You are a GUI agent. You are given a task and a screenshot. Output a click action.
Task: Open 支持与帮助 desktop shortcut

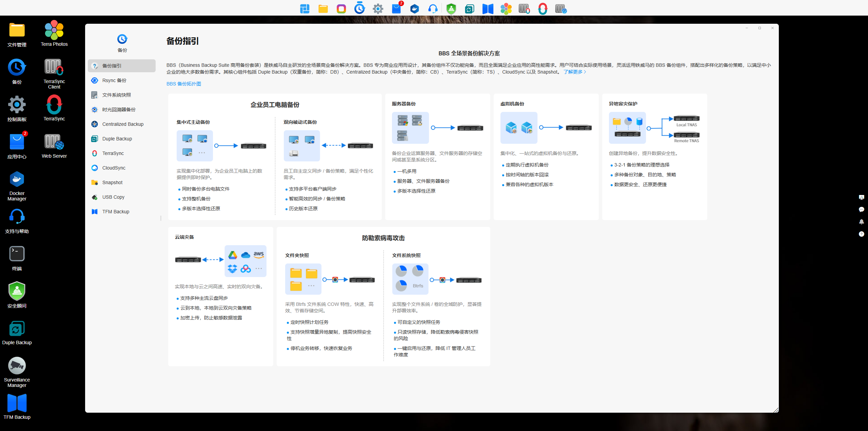[17, 220]
